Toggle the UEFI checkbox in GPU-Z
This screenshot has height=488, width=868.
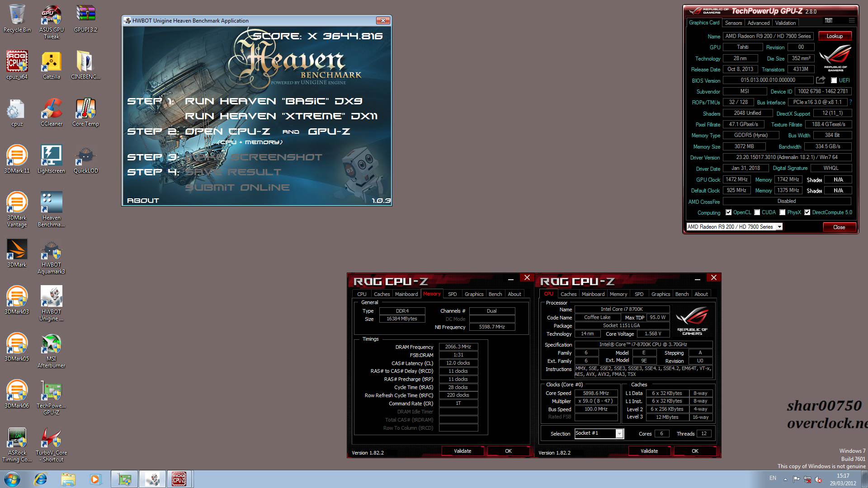(x=834, y=80)
